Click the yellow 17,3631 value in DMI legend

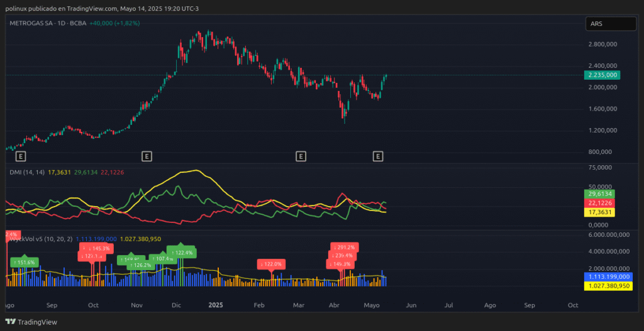coord(60,172)
